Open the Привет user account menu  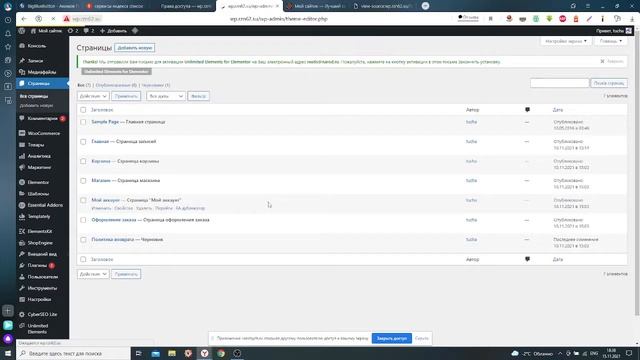pos(613,31)
